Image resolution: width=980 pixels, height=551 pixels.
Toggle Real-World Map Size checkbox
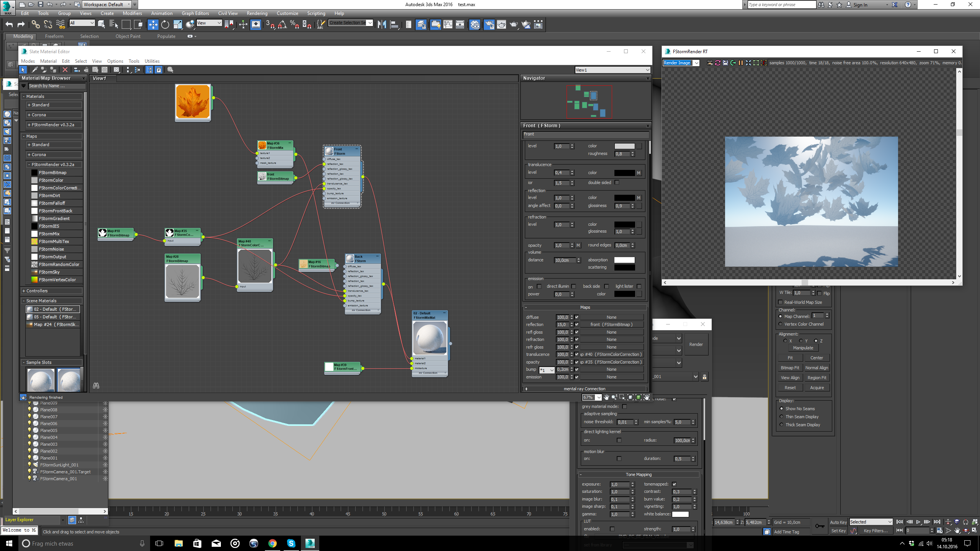click(x=781, y=302)
